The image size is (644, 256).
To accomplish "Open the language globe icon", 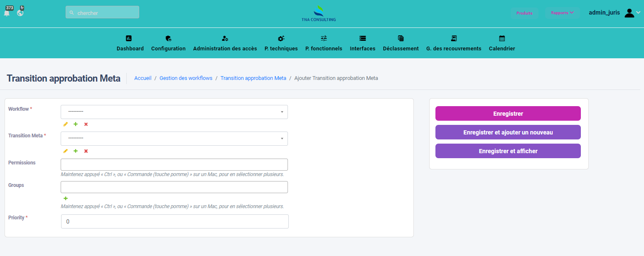I will tap(20, 13).
